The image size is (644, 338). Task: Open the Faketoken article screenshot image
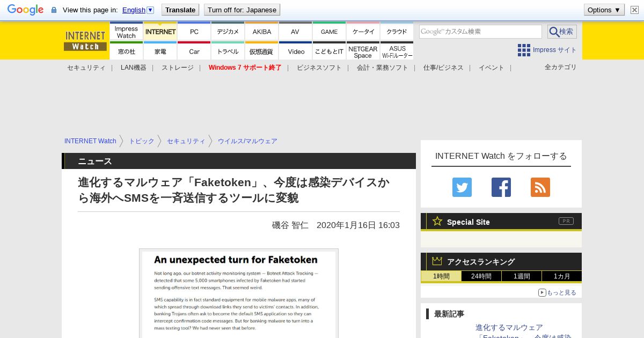239,293
